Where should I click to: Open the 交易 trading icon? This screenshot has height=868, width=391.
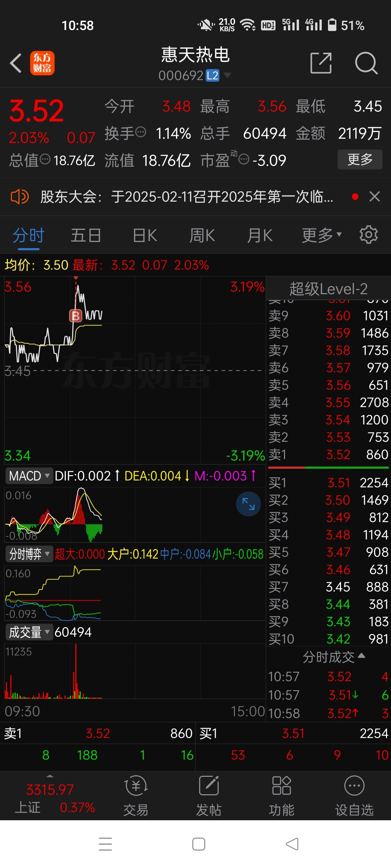click(136, 796)
